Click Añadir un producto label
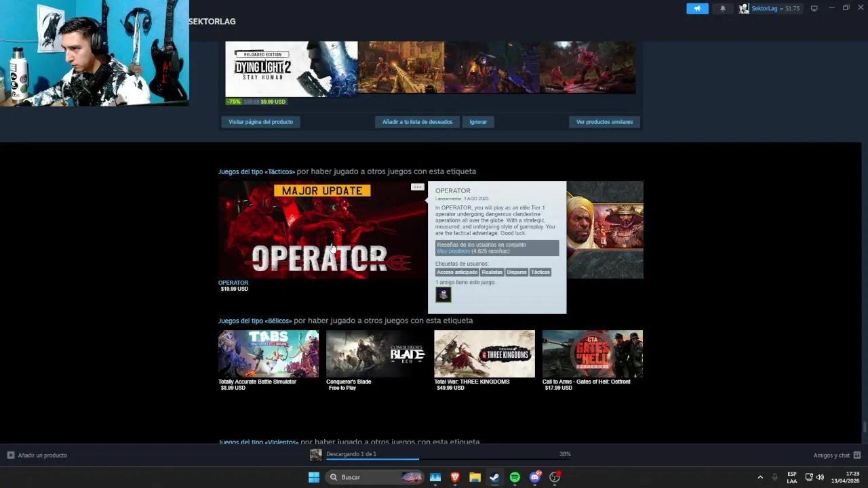The image size is (868, 488). pos(43,455)
